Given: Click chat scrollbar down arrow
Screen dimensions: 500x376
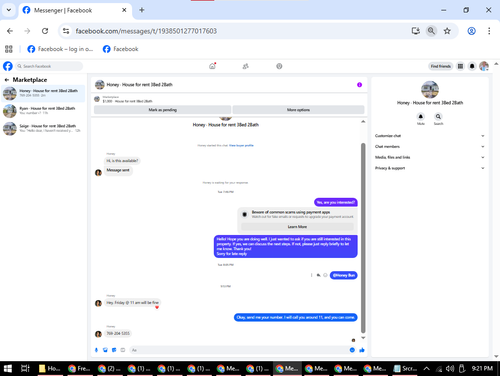Looking at the screenshot, I should coord(363,338).
